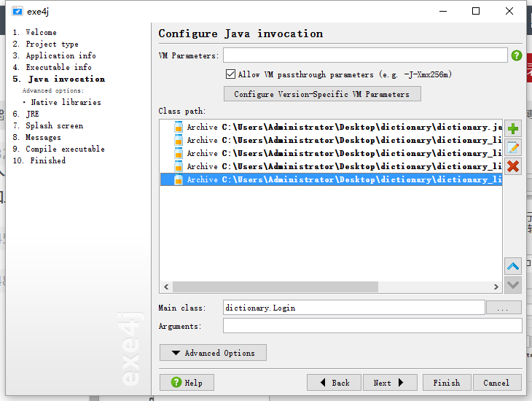Proceed with Next button
Screen dimensions: 532x401
point(390,383)
